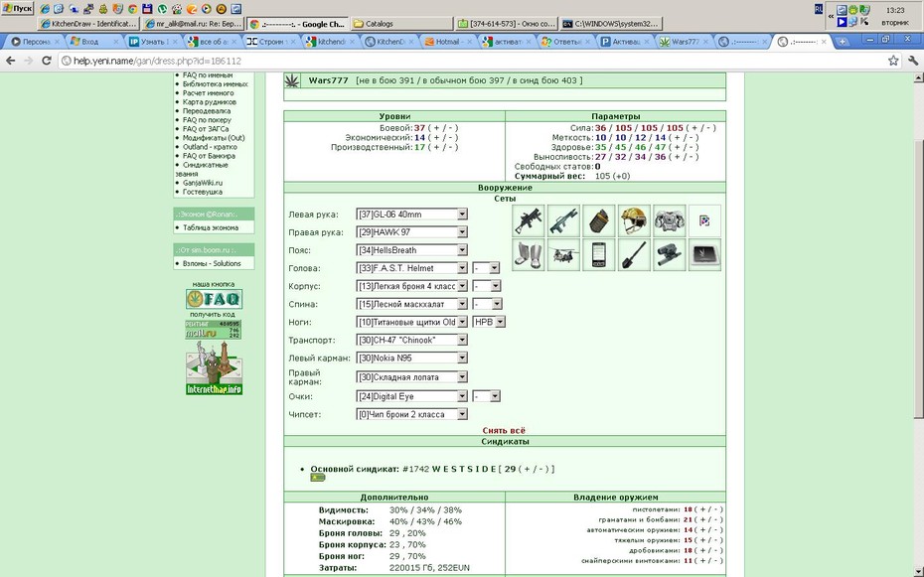Screen dimensions: 924x577
Task: Expand the Транспорт CH-47 Chinook dropdown
Action: click(412, 341)
